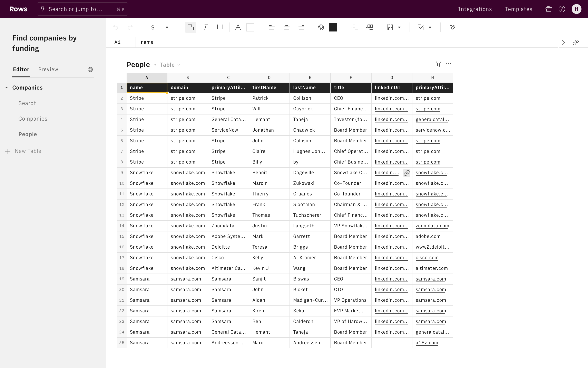Align text right
588x368 pixels.
(x=302, y=28)
